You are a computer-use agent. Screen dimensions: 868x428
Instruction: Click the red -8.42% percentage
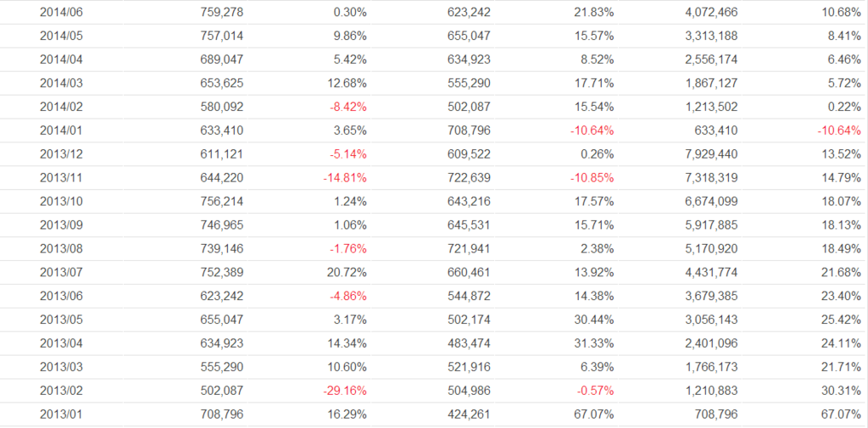346,107
